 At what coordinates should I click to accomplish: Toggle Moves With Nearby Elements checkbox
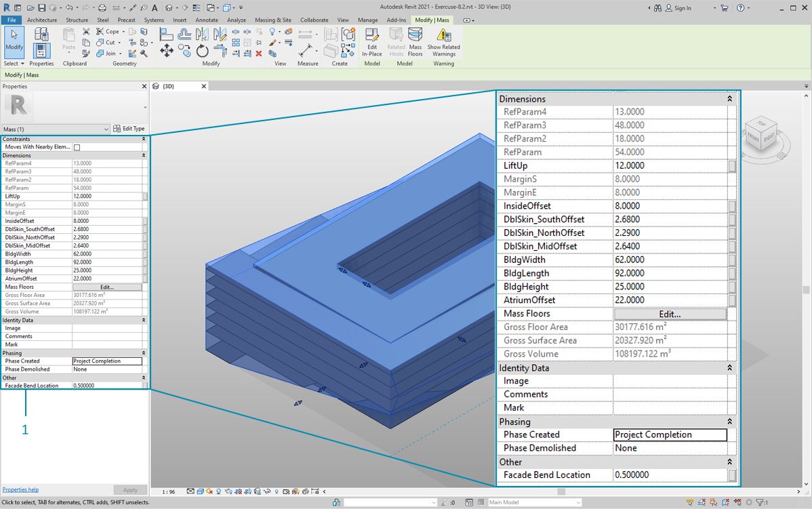pyautogui.click(x=77, y=147)
